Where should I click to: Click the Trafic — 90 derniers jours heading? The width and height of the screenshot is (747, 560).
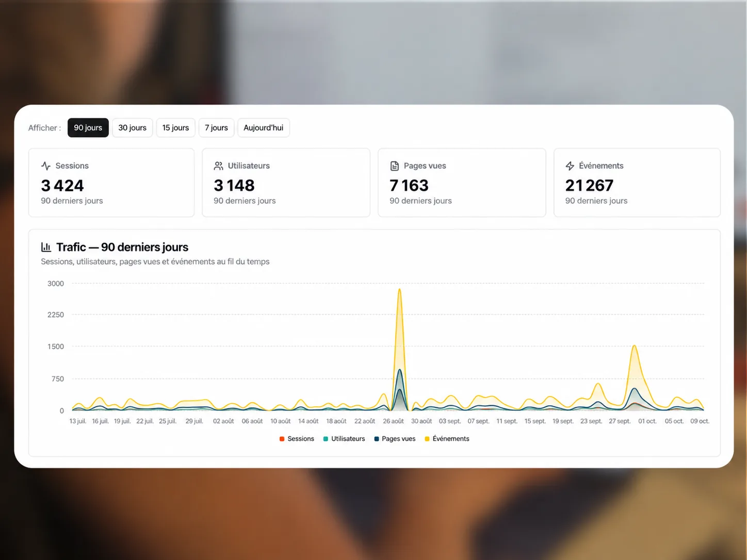[x=122, y=247]
